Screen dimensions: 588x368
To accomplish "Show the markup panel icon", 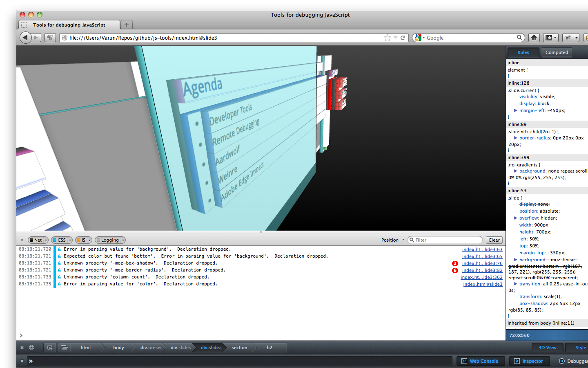I will pos(64,348).
